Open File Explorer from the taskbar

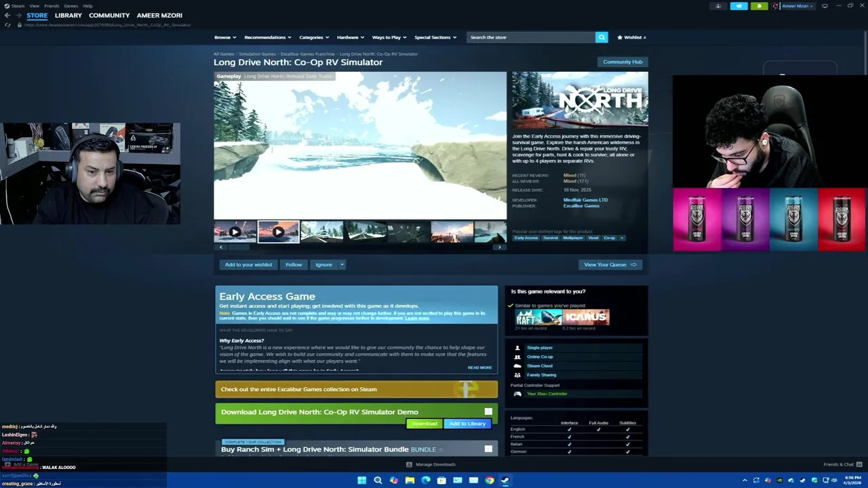click(410, 481)
